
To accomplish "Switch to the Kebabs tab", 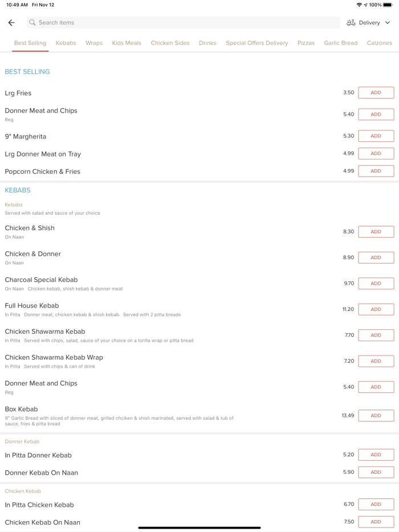I will 66,43.
